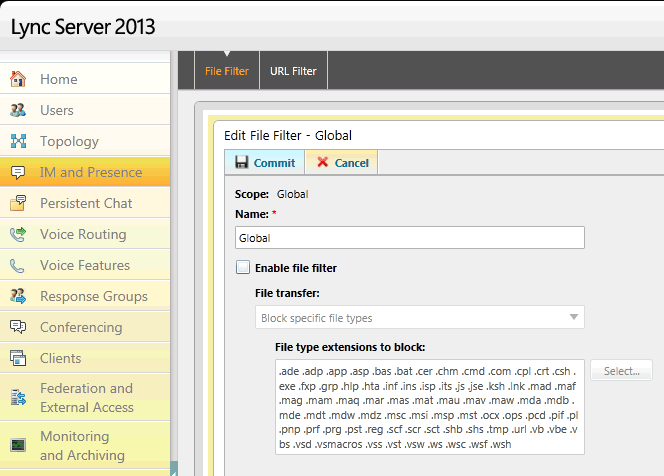664x476 pixels.
Task: Click the Conferencing speech bubbles icon
Action: click(x=18, y=327)
